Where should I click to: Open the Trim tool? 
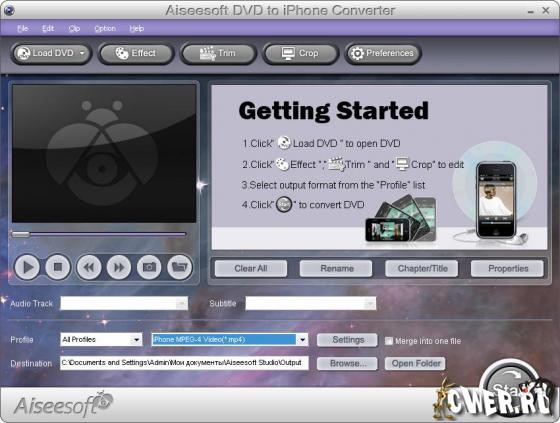coord(218,54)
